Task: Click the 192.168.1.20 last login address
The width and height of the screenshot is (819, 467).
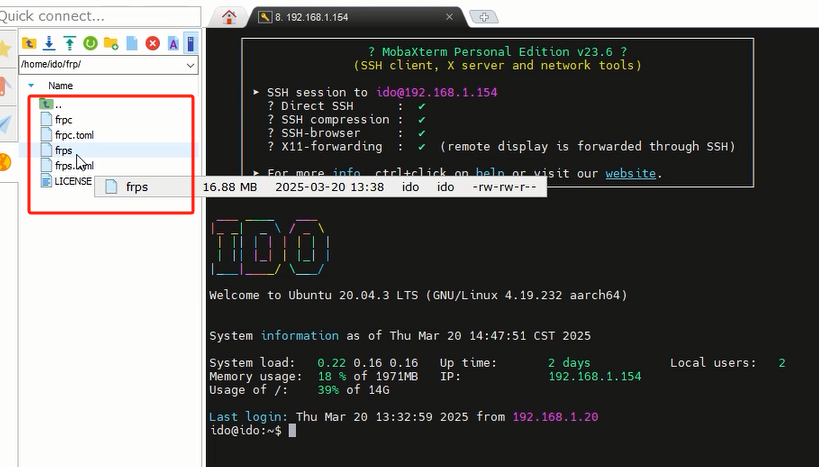Action: coord(555,417)
